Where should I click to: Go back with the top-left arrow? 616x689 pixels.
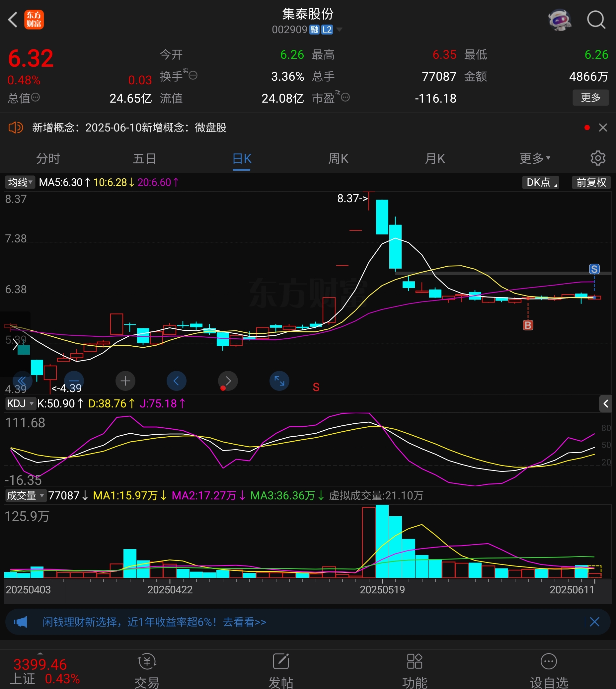(x=13, y=20)
